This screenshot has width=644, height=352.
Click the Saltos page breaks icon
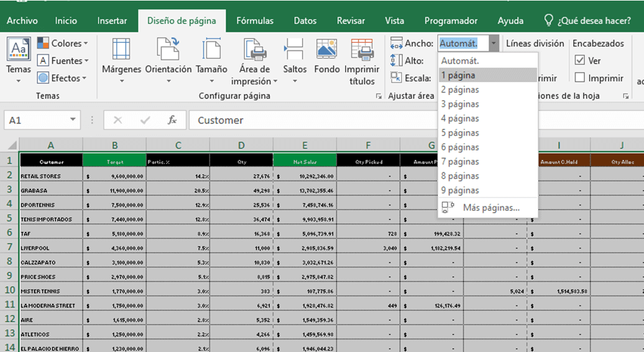coord(294,49)
